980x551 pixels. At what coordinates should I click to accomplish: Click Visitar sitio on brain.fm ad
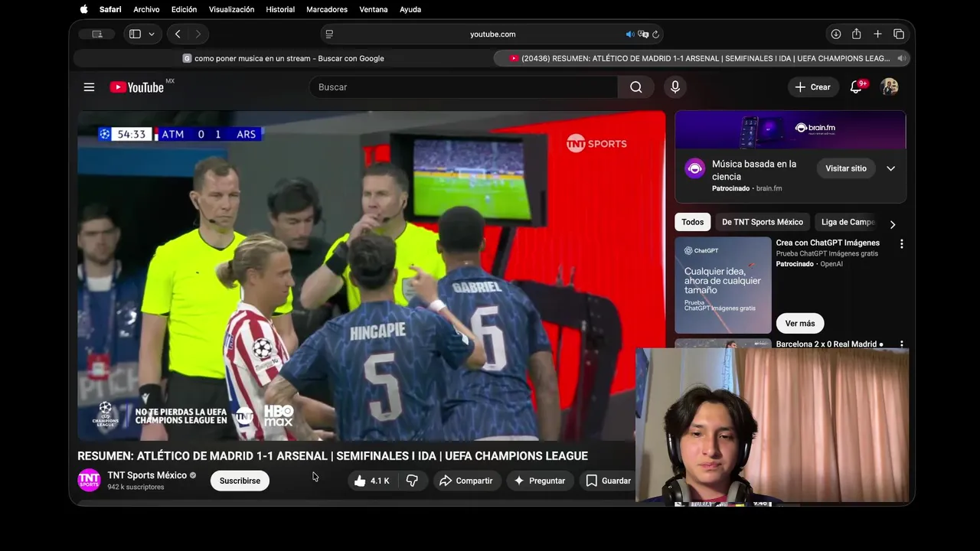pos(846,168)
